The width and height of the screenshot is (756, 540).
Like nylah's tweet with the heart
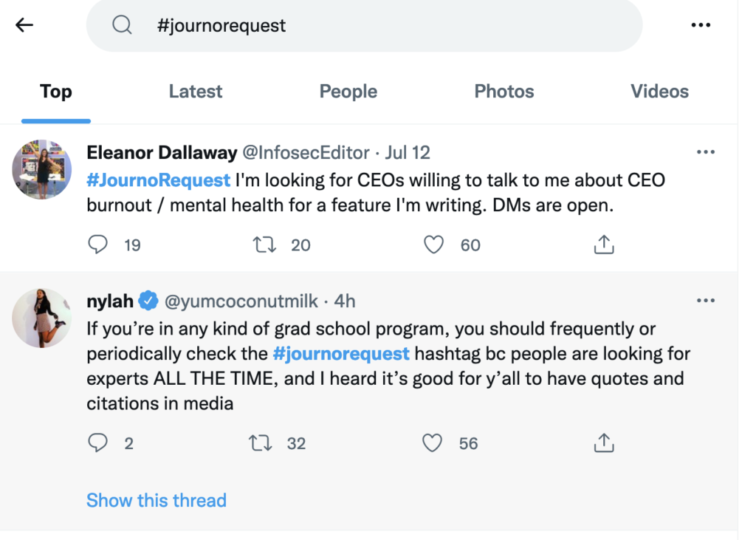[x=432, y=443]
